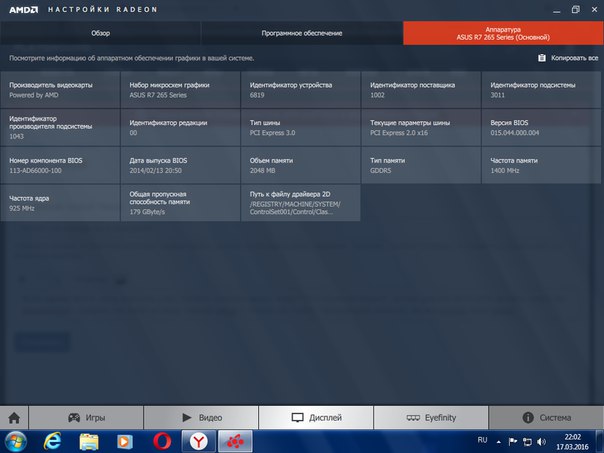Open the Видео section
This screenshot has width=604, height=453.
(x=201, y=418)
